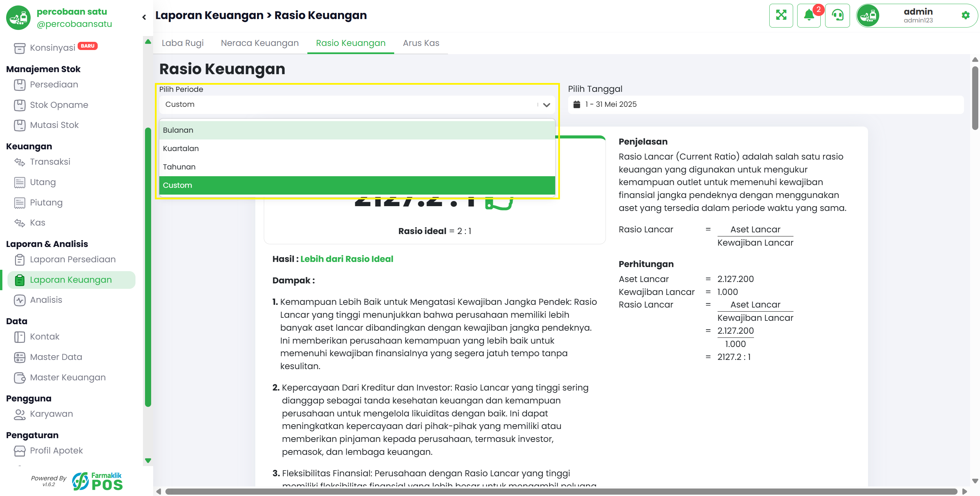Click the Kas arrows icon
Screen dimensions: 980x496
(19, 223)
